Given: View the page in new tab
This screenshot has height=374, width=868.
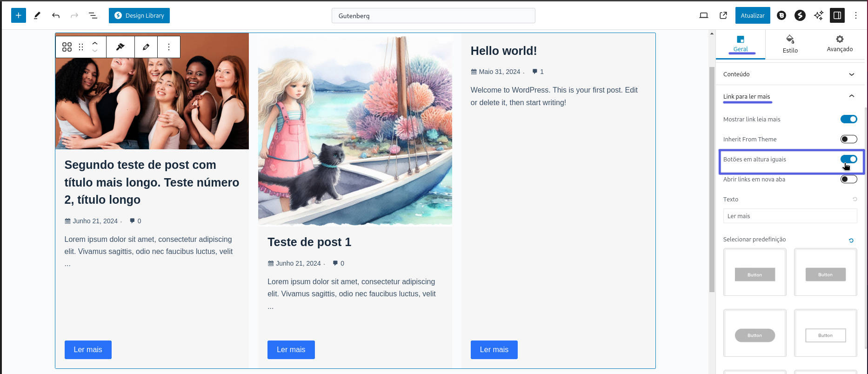Looking at the screenshot, I should coord(723,15).
